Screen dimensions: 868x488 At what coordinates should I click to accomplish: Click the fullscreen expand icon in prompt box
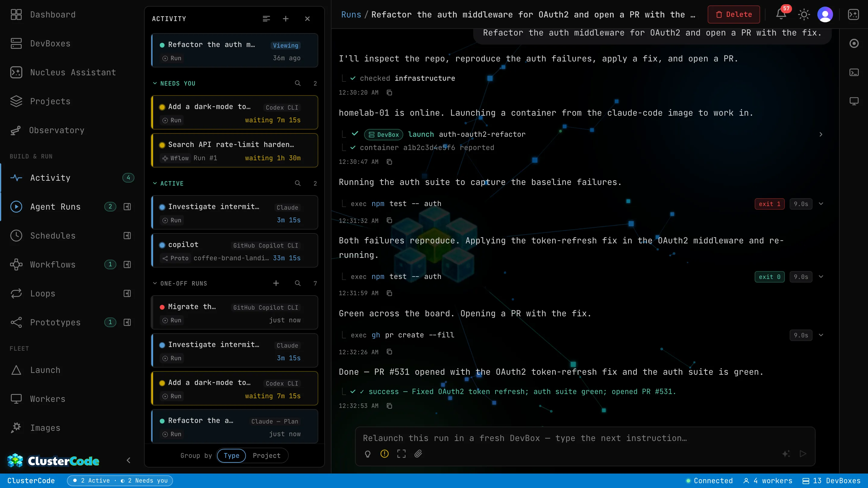click(x=401, y=454)
